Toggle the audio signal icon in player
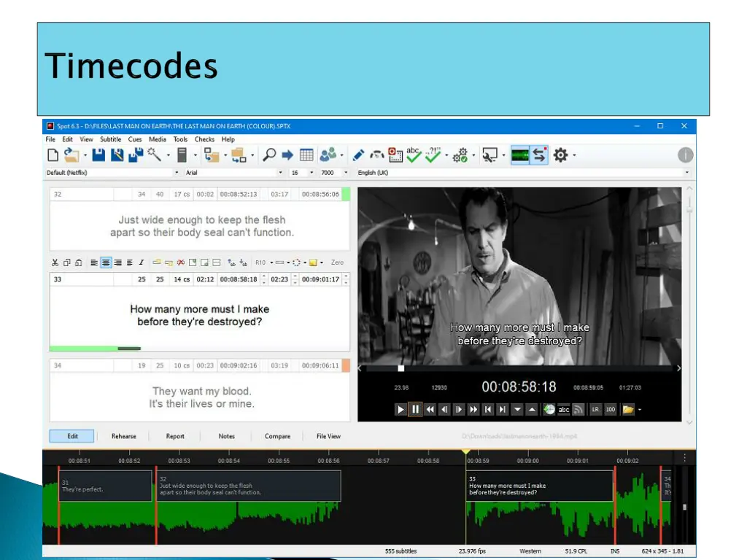This screenshot has height=560, width=747. 578,410
